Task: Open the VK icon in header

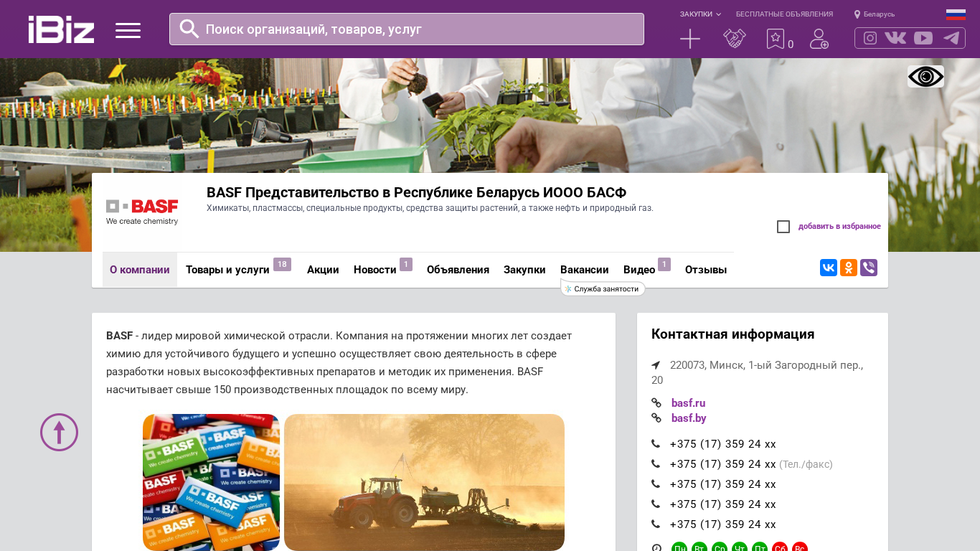Action: pyautogui.click(x=895, y=38)
